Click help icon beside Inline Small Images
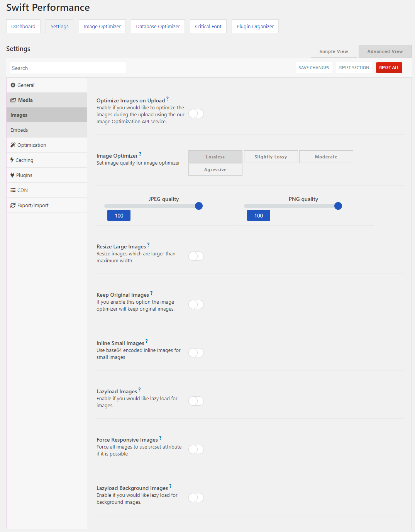The image size is (415, 532). (147, 341)
